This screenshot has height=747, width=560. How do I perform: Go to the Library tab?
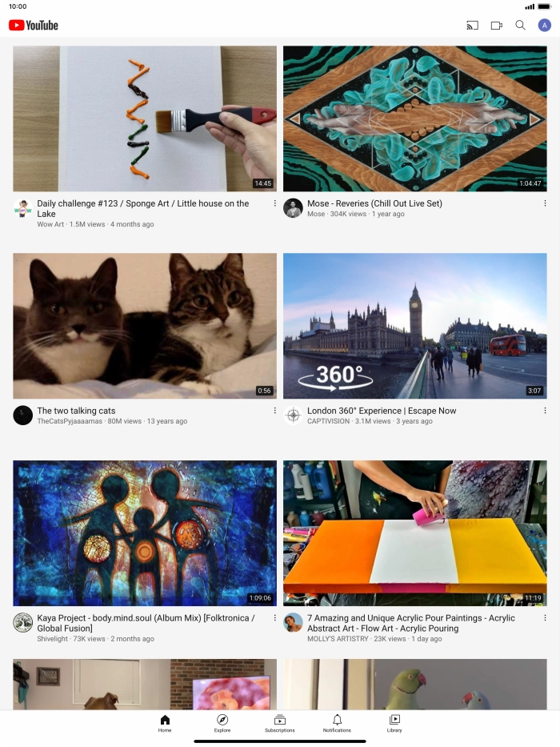point(394,723)
